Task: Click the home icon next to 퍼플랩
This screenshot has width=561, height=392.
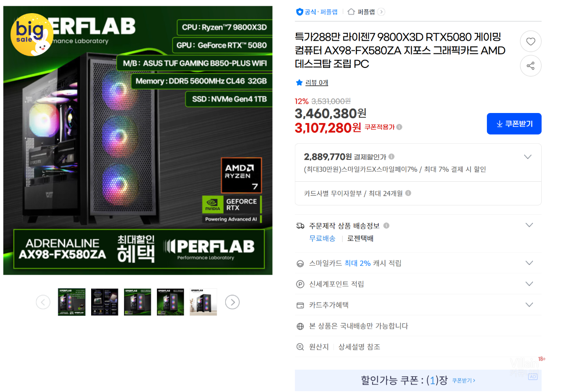Action: [351, 12]
